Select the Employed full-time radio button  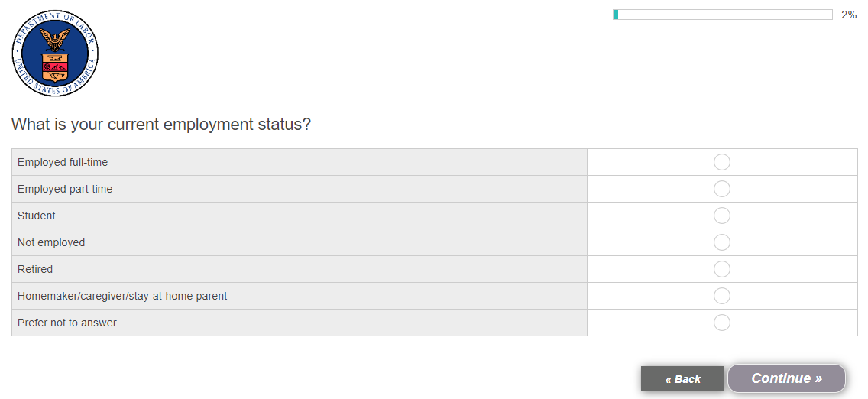pyautogui.click(x=721, y=162)
